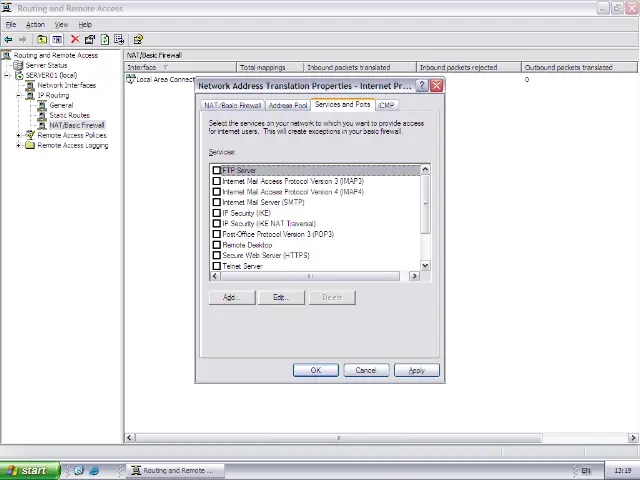Open the Windows start button
The image size is (640, 480).
click(30, 471)
